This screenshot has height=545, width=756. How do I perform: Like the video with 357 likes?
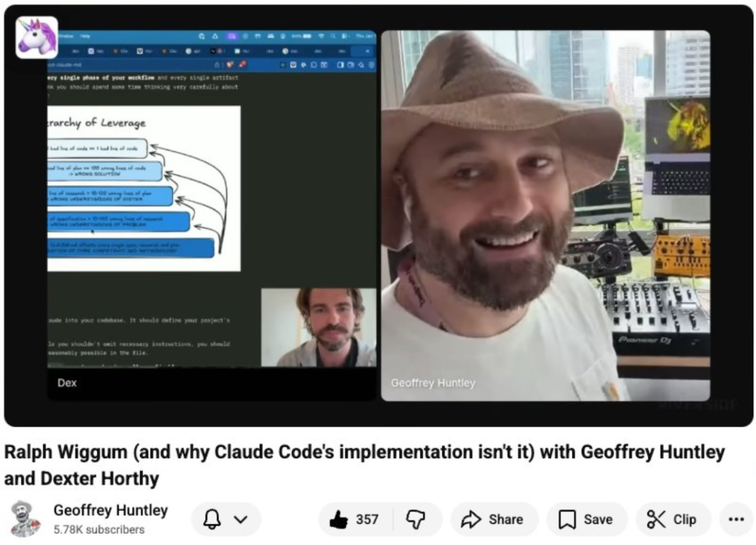point(339,519)
